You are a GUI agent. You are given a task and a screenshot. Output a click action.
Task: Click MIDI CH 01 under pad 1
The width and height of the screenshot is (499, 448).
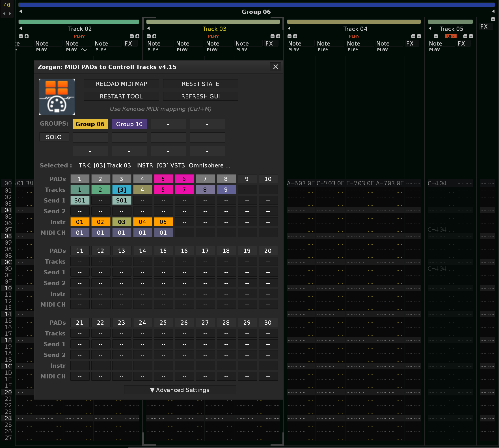(x=80, y=232)
